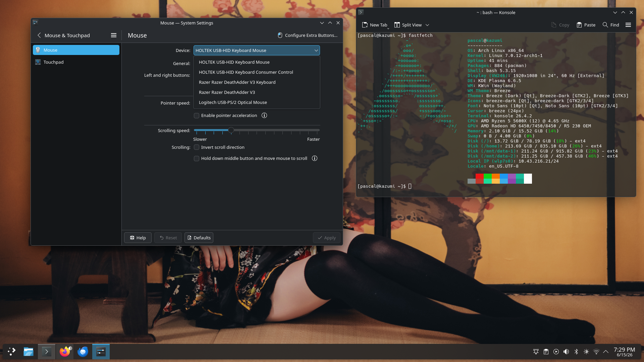Click Split View in Konsole
The height and width of the screenshot is (362, 644).
pyautogui.click(x=408, y=25)
